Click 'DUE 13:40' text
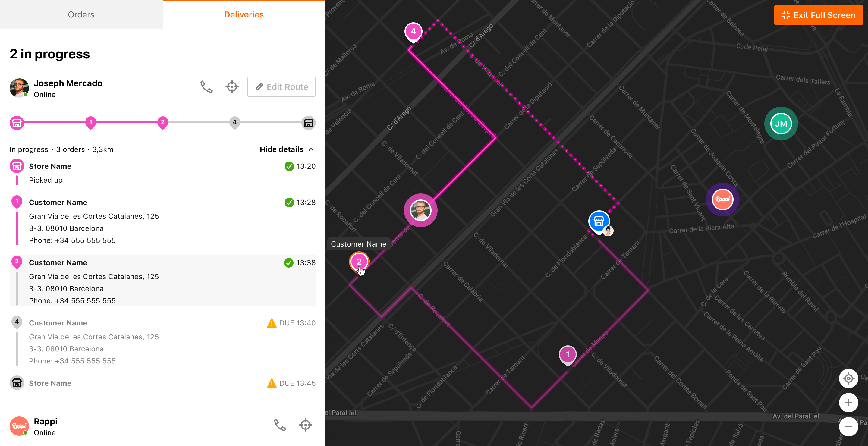 (x=297, y=323)
